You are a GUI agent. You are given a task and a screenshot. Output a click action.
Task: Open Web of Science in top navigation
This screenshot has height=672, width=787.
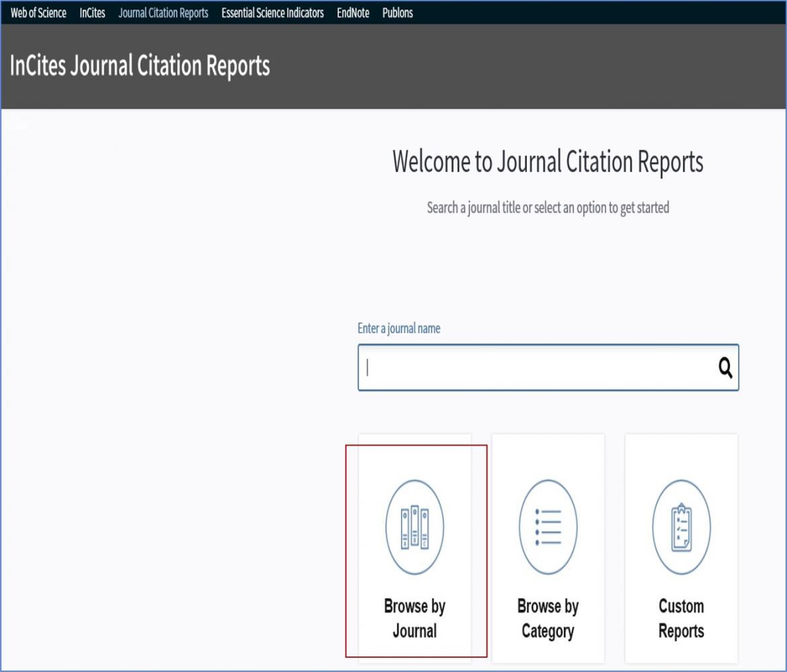pos(39,13)
